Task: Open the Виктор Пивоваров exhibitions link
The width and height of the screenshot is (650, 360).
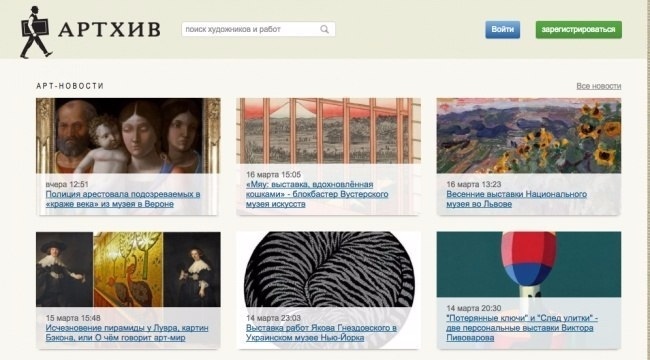Action: [x=522, y=328]
